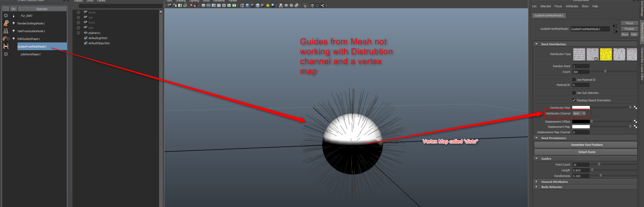Click the HairFromGuidesNode1 operator icon
The width and height of the screenshot is (644, 207).
(6, 31)
